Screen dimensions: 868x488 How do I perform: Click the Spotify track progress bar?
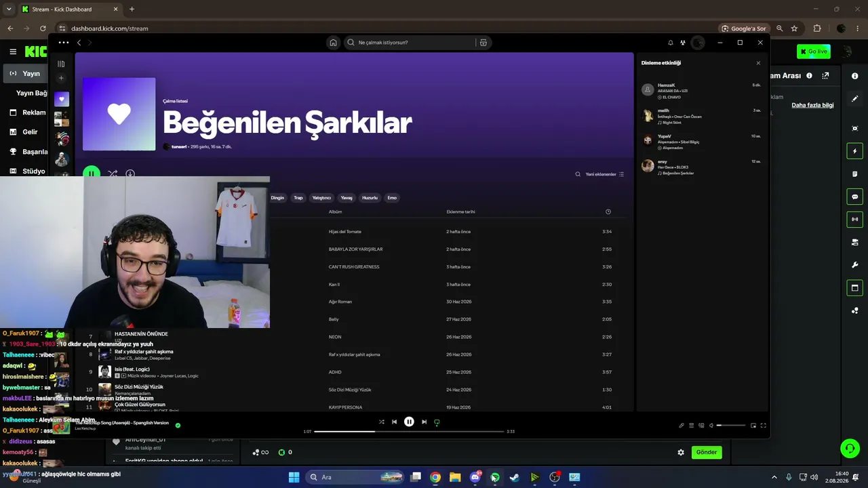(x=409, y=432)
